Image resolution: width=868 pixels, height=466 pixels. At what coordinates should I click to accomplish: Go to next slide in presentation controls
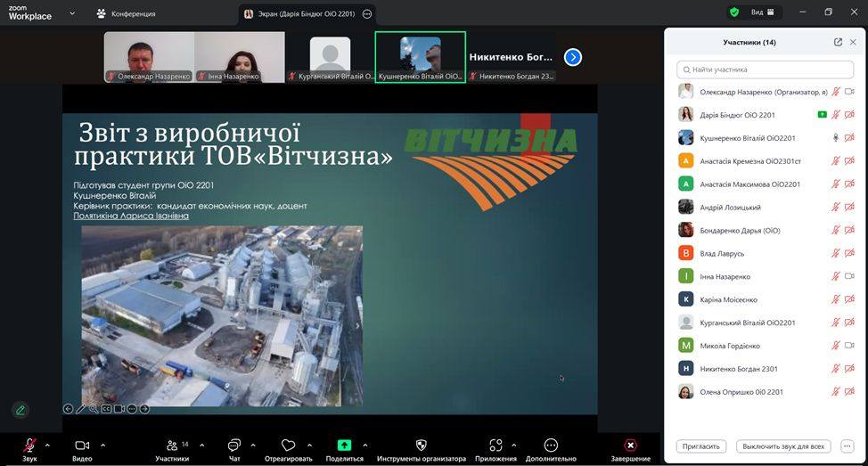coord(144,409)
